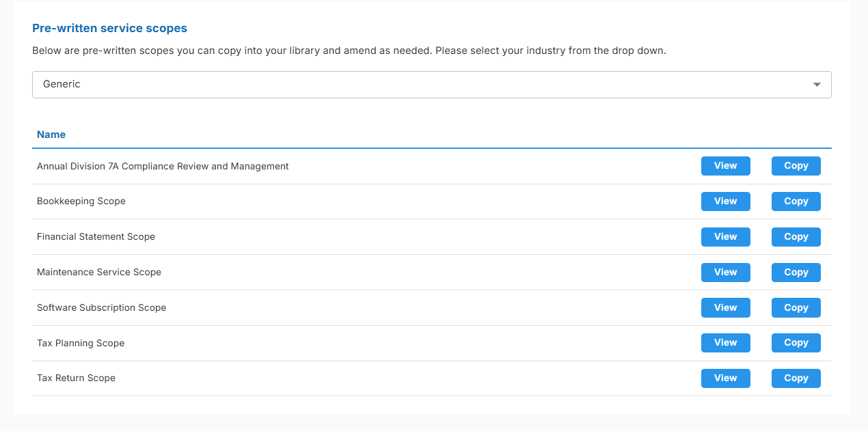This screenshot has height=431, width=868.
Task: View the Financial Statement Scope
Action: coord(725,237)
